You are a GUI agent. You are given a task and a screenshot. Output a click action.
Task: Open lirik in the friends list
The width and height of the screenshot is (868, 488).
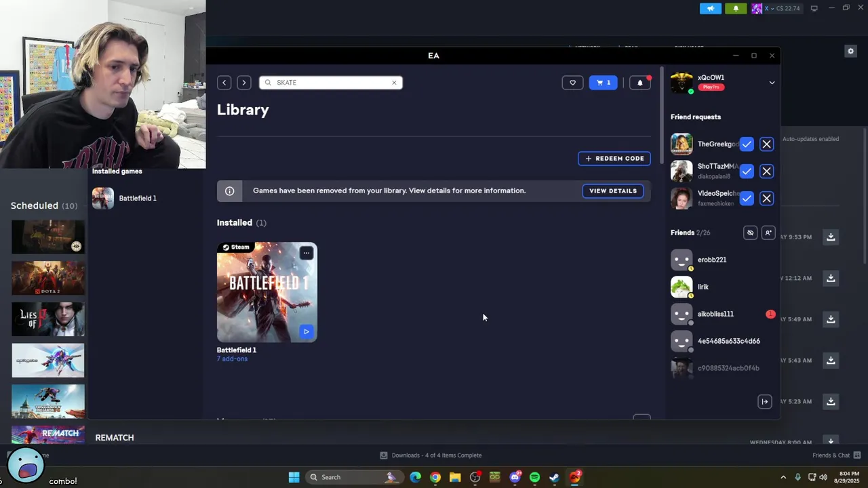(x=723, y=287)
